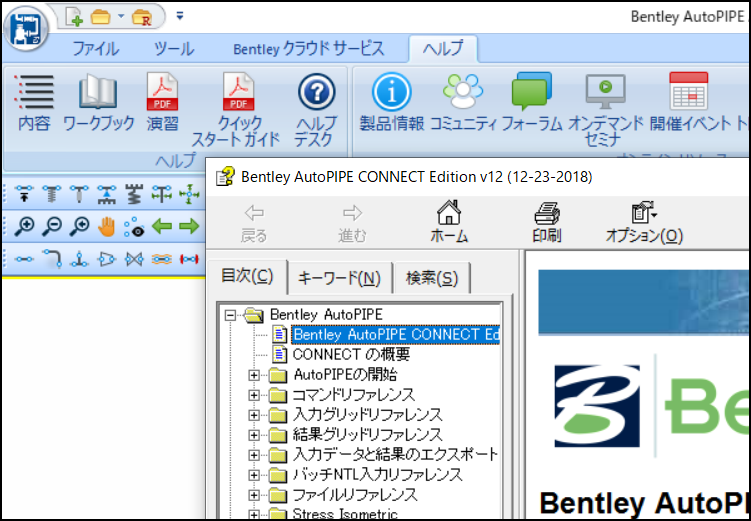Viewport: 751px width, 521px height.
Task: Open the ファイル ribbon tab
Action: pyautogui.click(x=95, y=49)
